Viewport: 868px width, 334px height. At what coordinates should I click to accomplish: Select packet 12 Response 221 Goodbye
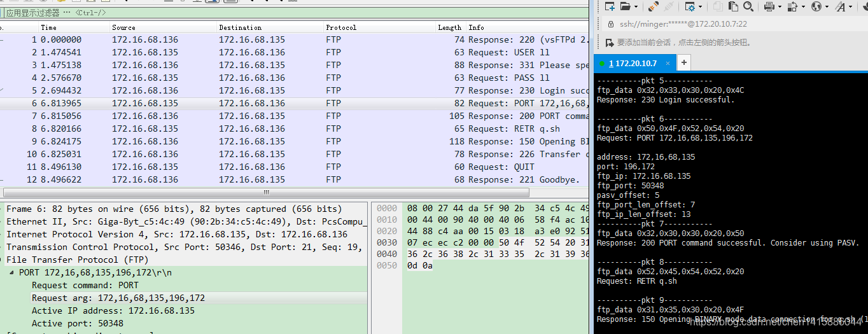click(295, 179)
